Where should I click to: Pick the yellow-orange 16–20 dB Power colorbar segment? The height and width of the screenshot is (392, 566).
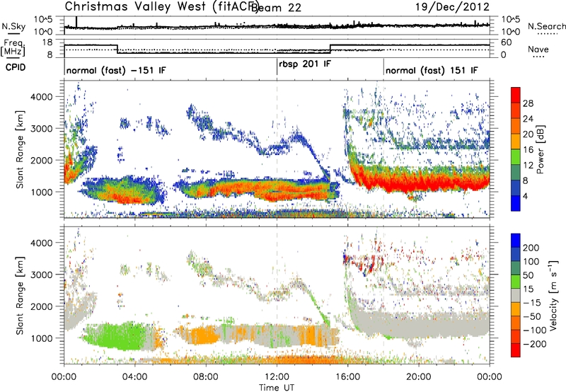pos(516,142)
